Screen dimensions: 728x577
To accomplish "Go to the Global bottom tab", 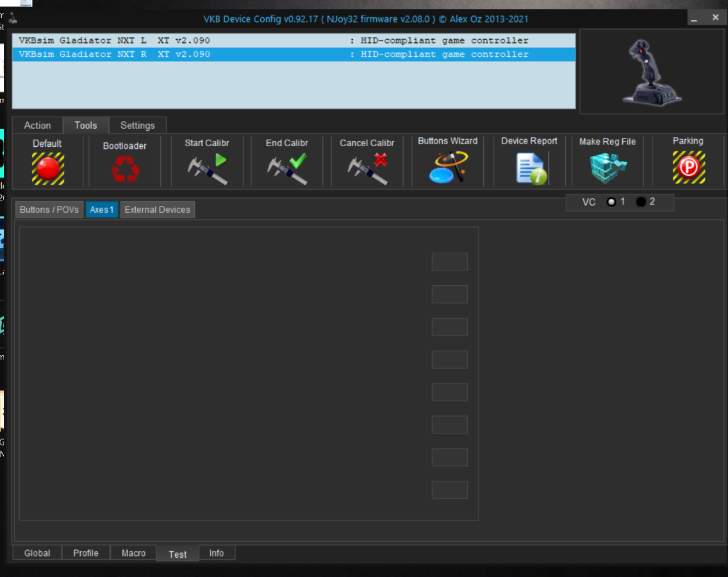I will (37, 553).
